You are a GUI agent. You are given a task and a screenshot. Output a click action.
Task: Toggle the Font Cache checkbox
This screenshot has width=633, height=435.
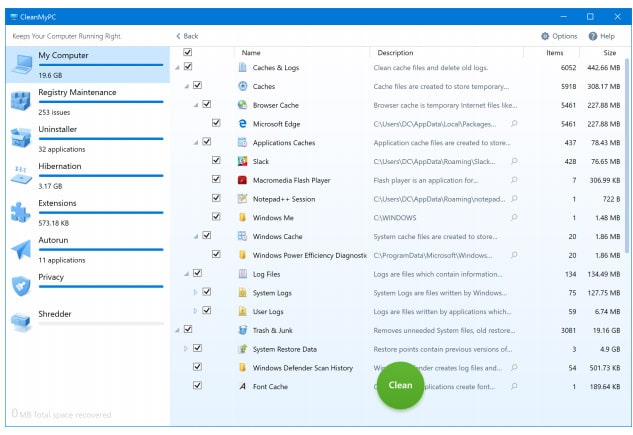[197, 385]
